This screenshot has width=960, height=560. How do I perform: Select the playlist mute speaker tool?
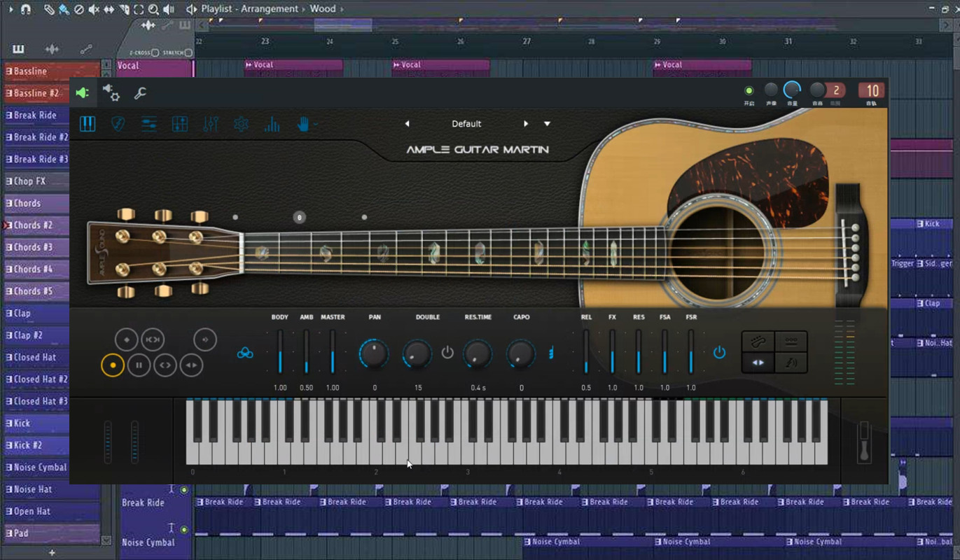(x=94, y=9)
